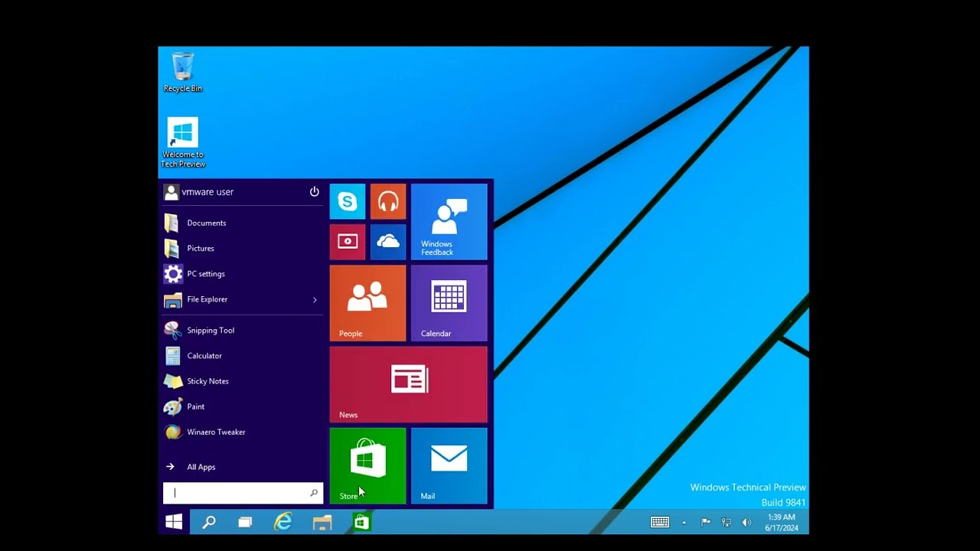Open the Skype tile
The height and width of the screenshot is (551, 980).
coord(348,201)
